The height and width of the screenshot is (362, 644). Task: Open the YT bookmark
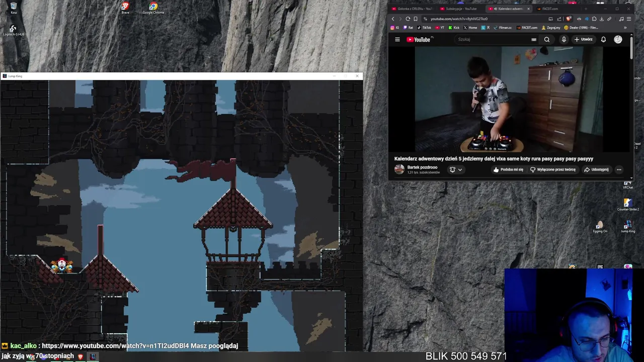[x=439, y=28]
